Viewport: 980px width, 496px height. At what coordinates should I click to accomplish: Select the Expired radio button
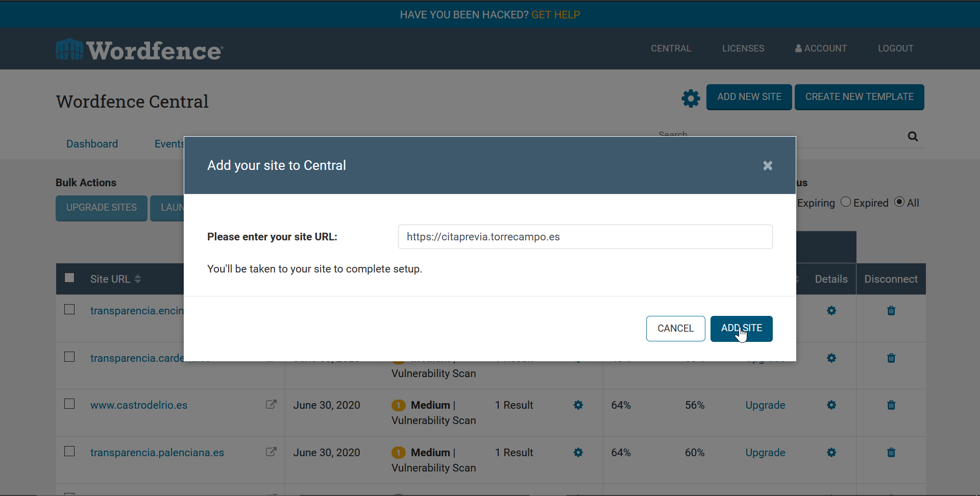pos(846,202)
